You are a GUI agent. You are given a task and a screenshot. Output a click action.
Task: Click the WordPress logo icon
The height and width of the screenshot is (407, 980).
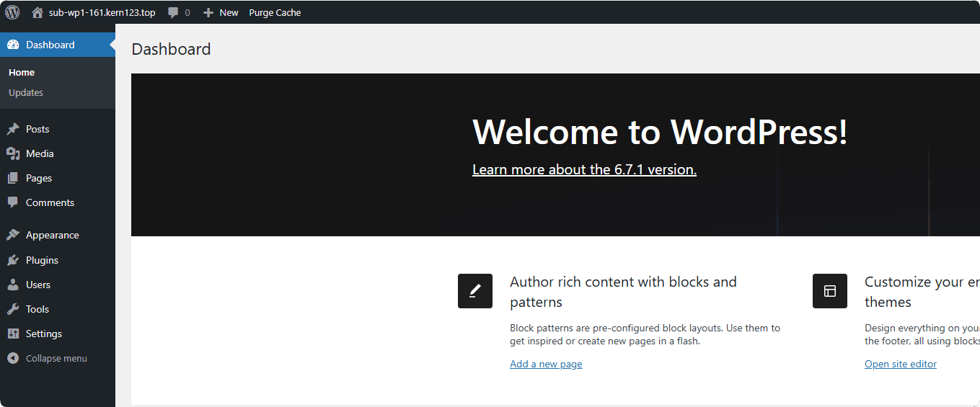click(x=12, y=12)
